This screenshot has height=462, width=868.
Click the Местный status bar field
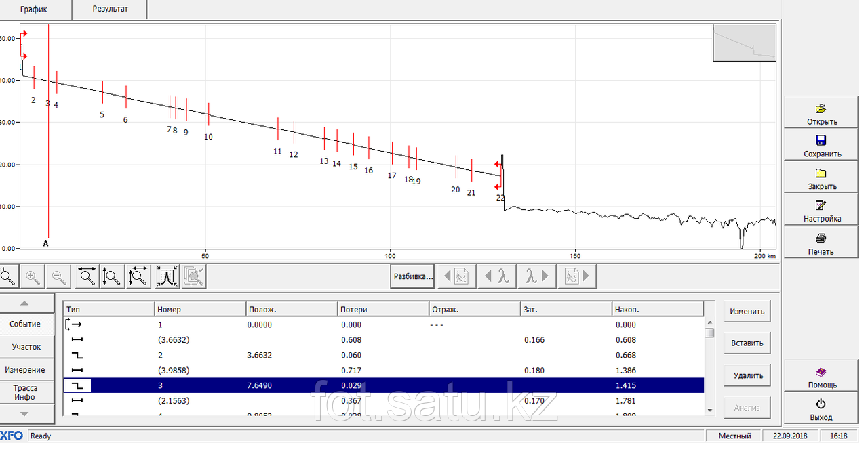click(x=734, y=436)
